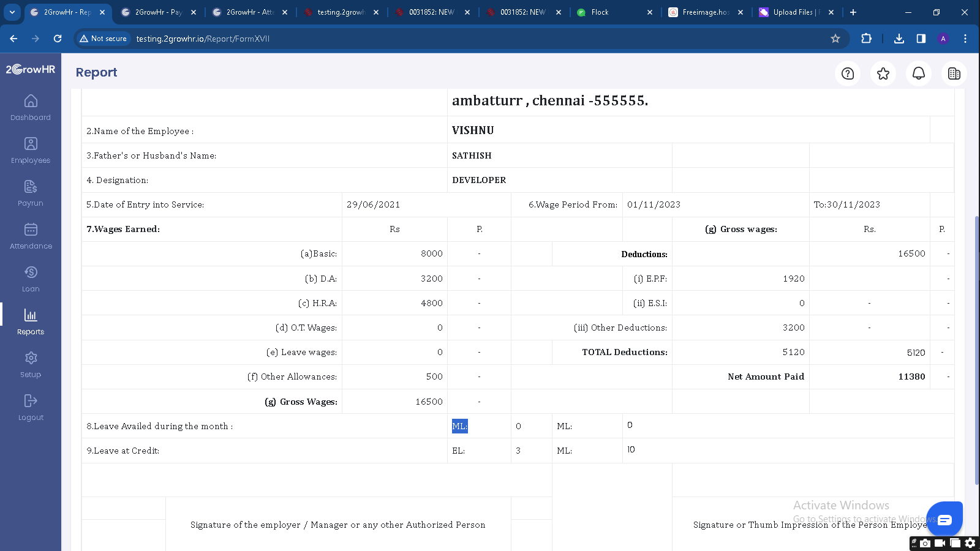
Task: Switch to the 2GrowHr - Pay tab
Action: [x=159, y=12]
